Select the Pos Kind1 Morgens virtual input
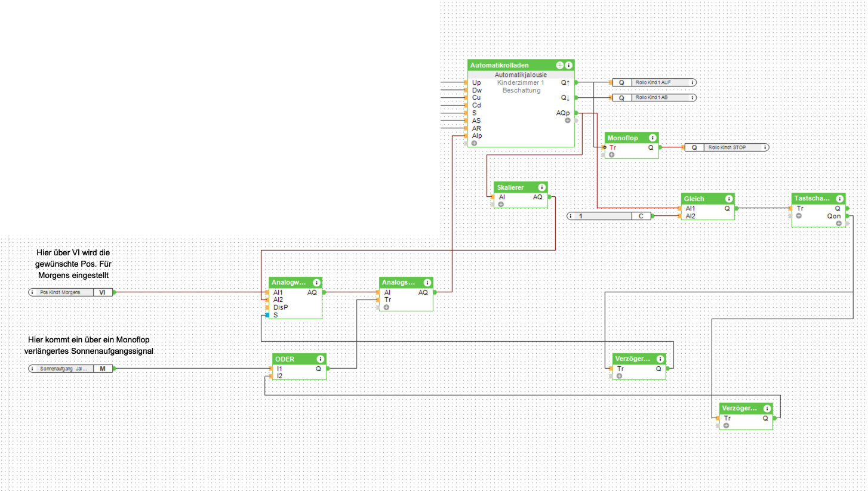This screenshot has height=491, width=868. click(x=70, y=292)
